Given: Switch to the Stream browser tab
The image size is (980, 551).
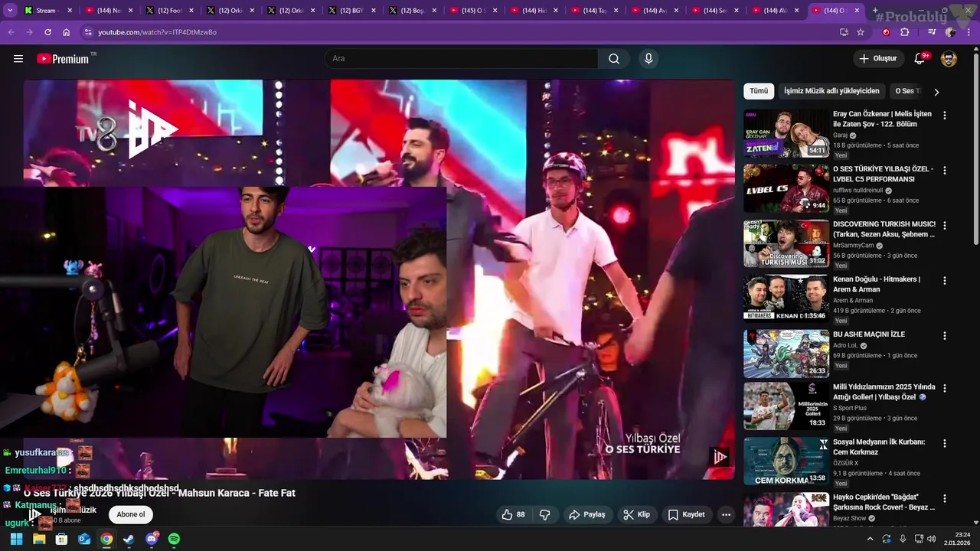Looking at the screenshot, I should pyautogui.click(x=46, y=11).
